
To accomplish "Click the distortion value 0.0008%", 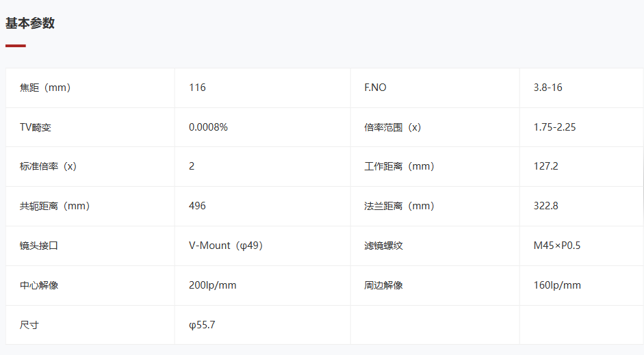I will (208, 127).
